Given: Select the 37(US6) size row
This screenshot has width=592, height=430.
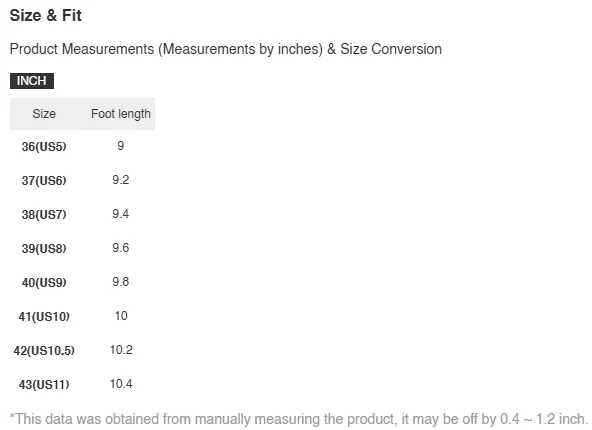Looking at the screenshot, I should pos(82,180).
